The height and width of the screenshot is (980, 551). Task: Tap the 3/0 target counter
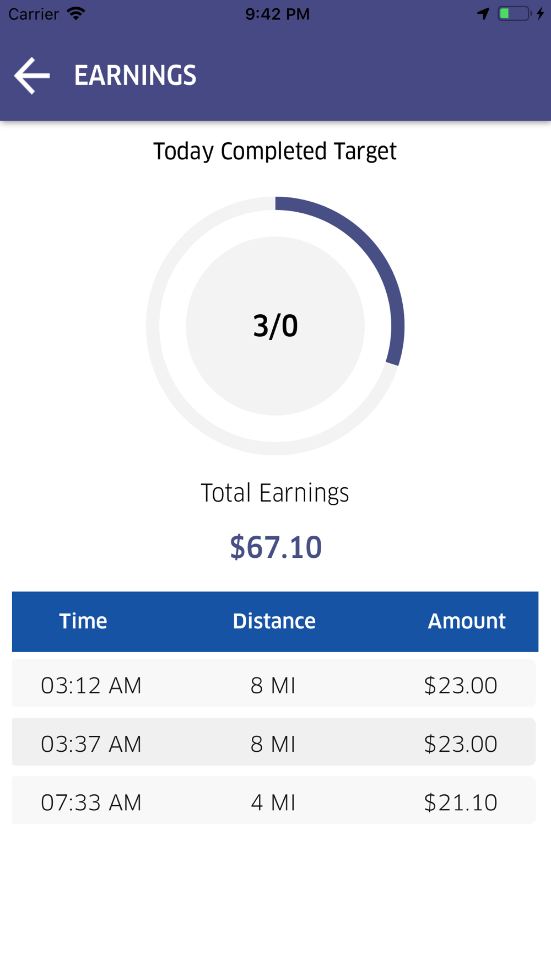pyautogui.click(x=275, y=326)
